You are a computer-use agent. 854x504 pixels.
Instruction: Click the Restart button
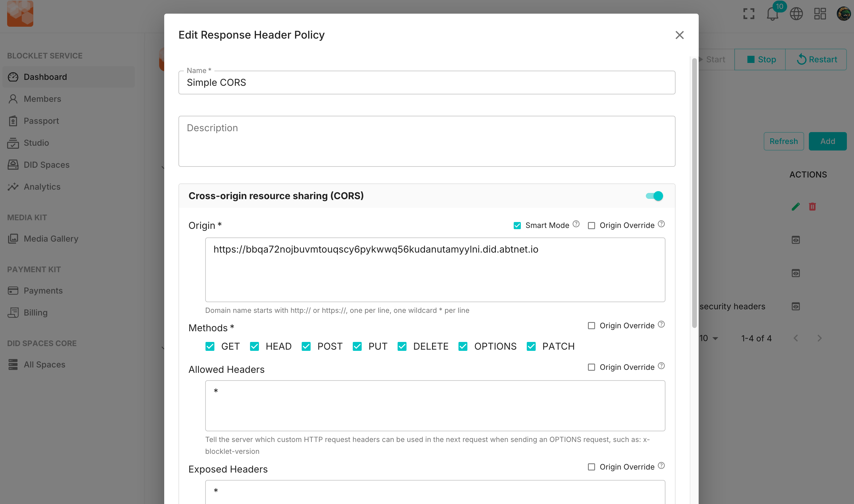[816, 59]
